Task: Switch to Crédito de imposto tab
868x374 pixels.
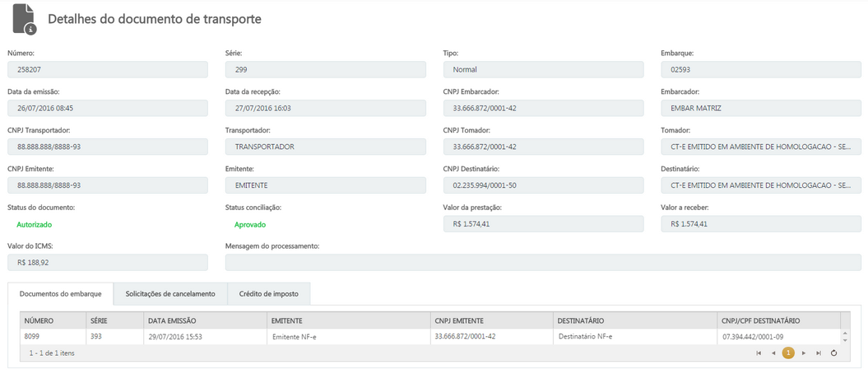Action: [268, 293]
